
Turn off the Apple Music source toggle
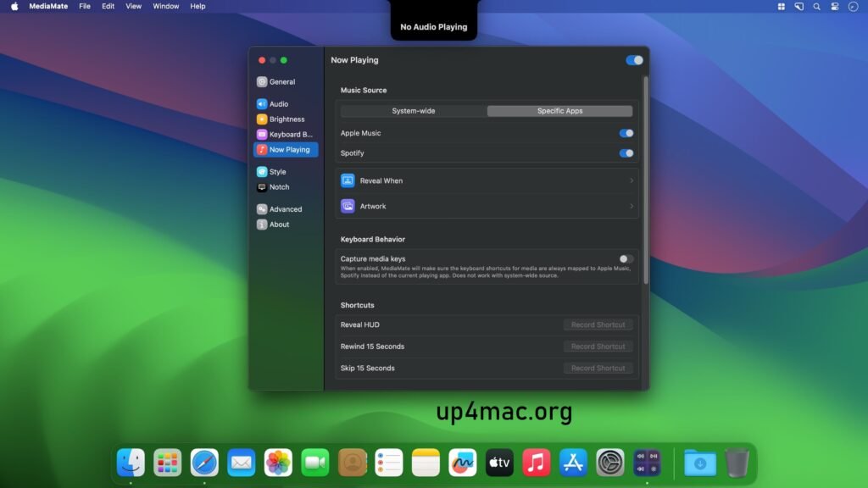coord(626,133)
